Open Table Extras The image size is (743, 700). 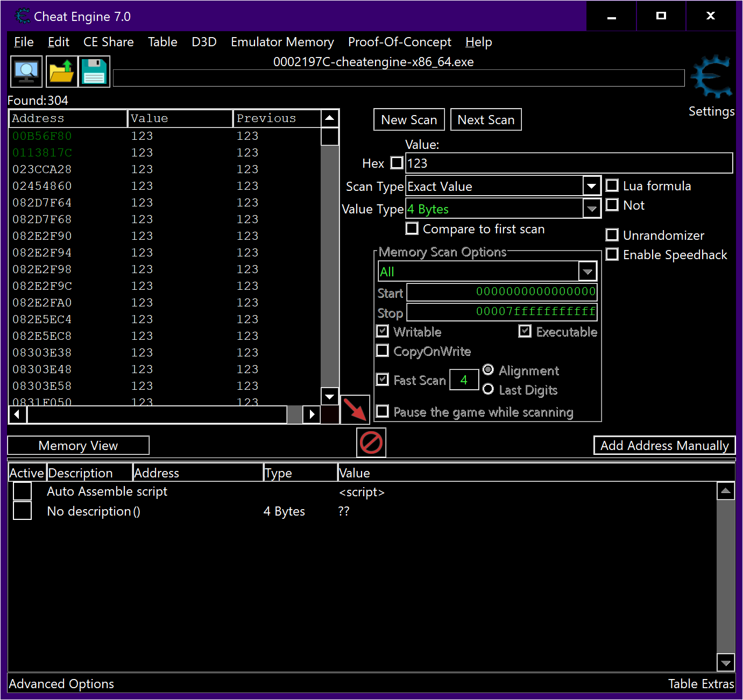(x=701, y=684)
